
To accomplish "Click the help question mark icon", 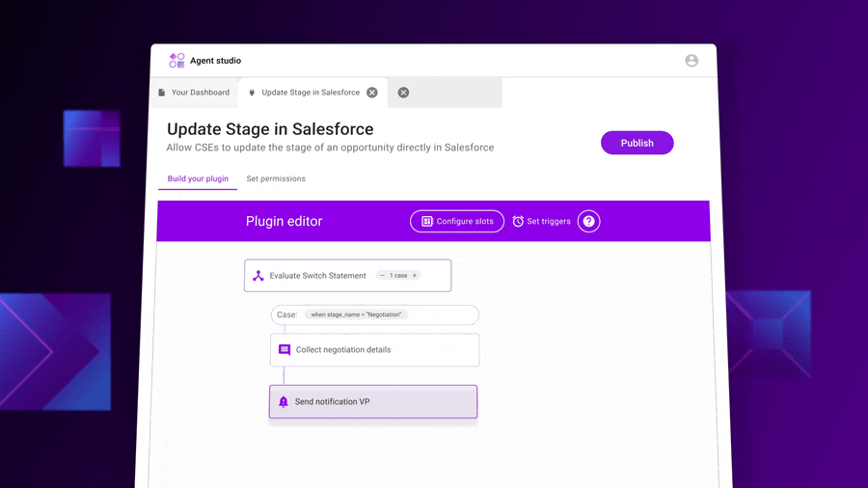I will pyautogui.click(x=588, y=221).
